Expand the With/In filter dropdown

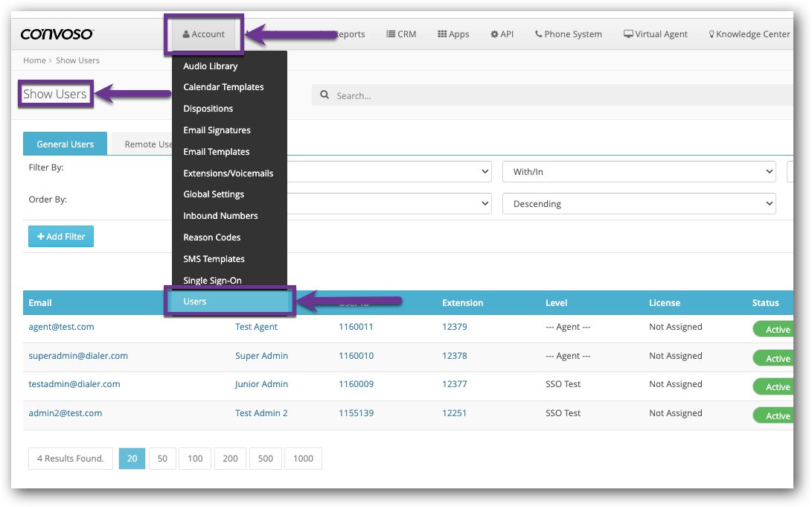pyautogui.click(x=639, y=172)
